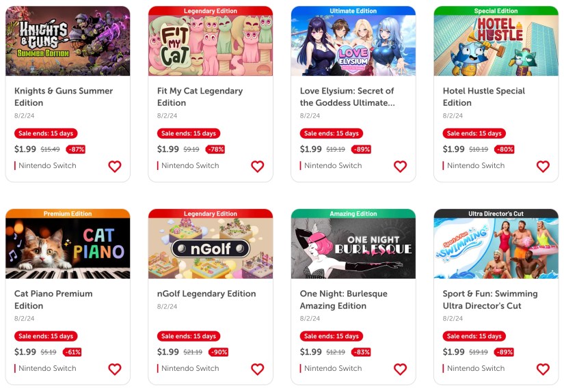Wishlist One Night: Burlesque Amazing Edition
This screenshot has width=564, height=392.
point(401,369)
